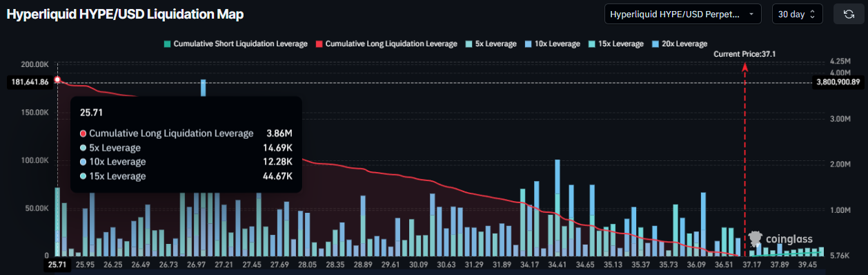
Task: Click the 36.09 x-axis tick label
Action: (x=696, y=264)
